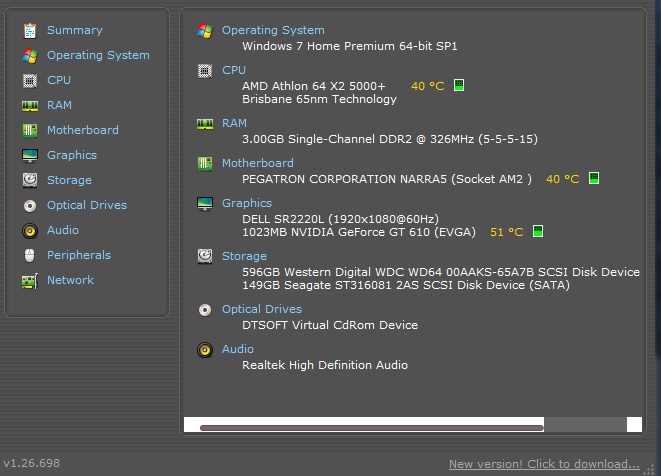The image size is (661, 476).
Task: Open the Operating System sidebar entry
Action: coord(98,55)
